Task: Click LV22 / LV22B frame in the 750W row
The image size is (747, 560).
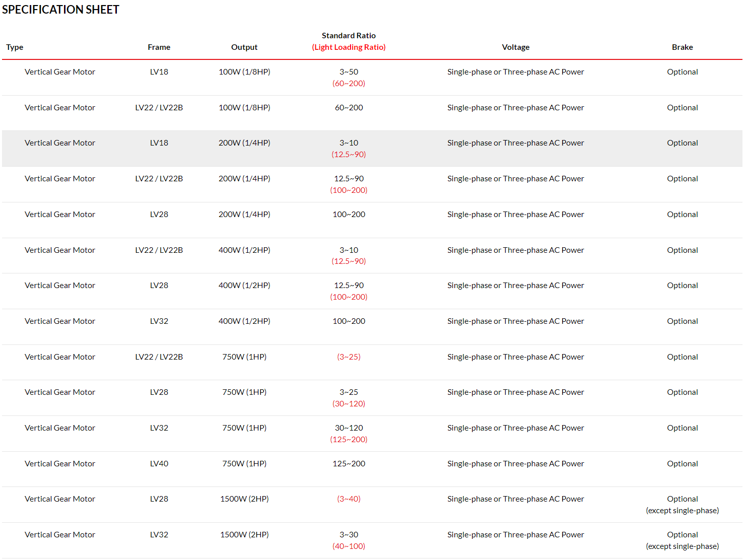Action: click(159, 357)
